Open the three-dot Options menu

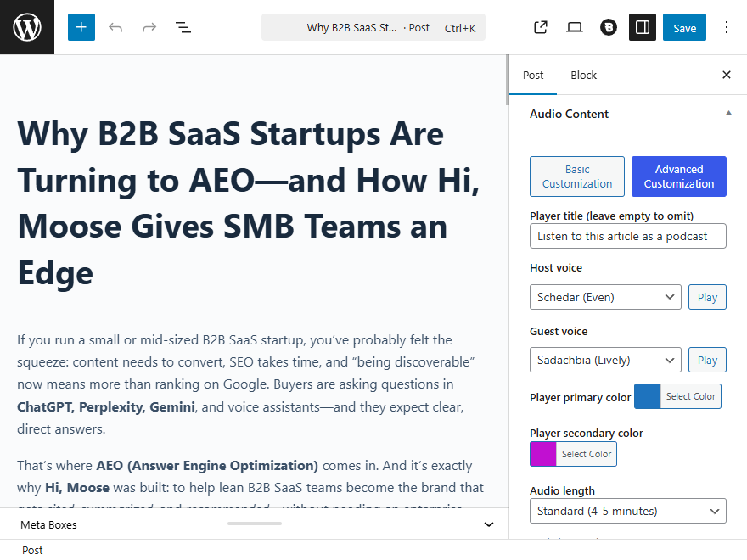point(726,27)
